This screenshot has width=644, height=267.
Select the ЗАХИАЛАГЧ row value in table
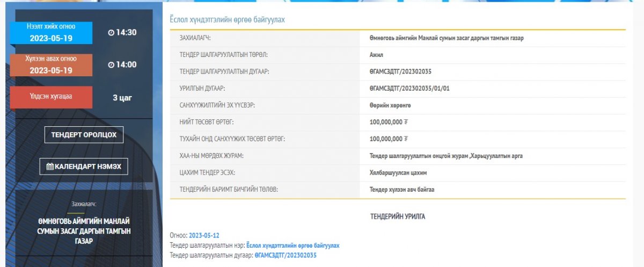coord(447,38)
